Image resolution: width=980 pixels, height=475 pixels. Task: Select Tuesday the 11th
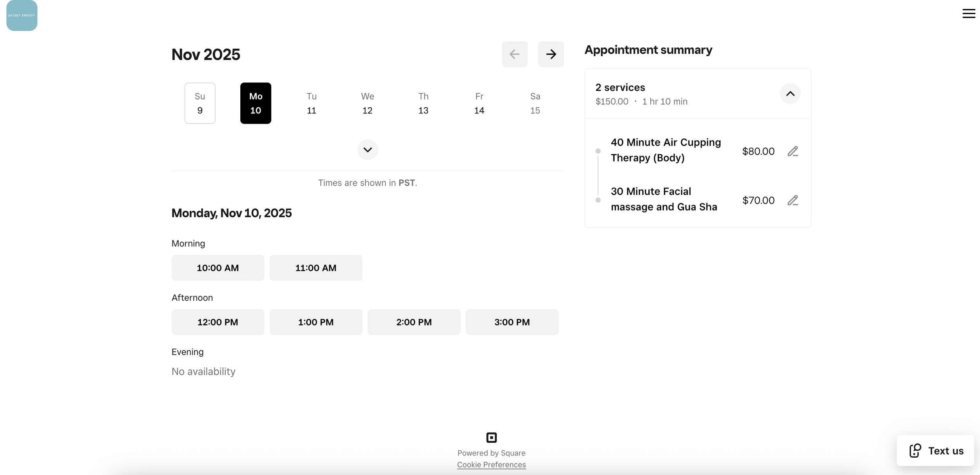[311, 103]
